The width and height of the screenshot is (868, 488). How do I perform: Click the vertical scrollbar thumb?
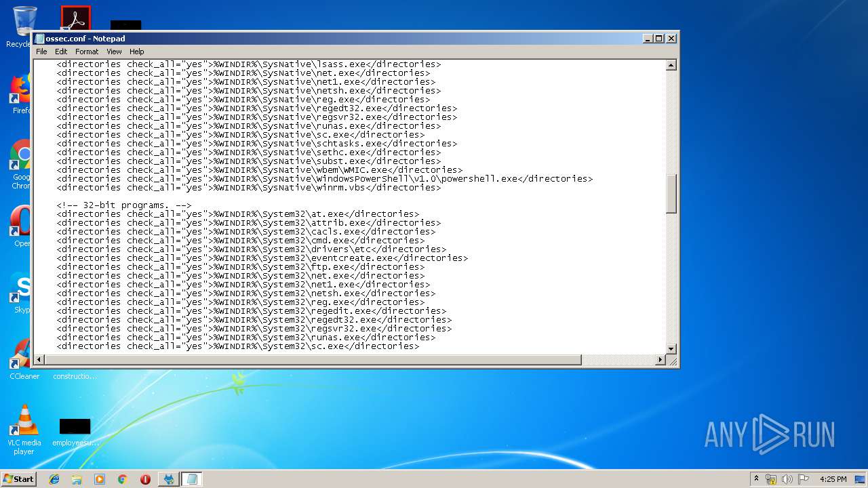pyautogui.click(x=671, y=194)
